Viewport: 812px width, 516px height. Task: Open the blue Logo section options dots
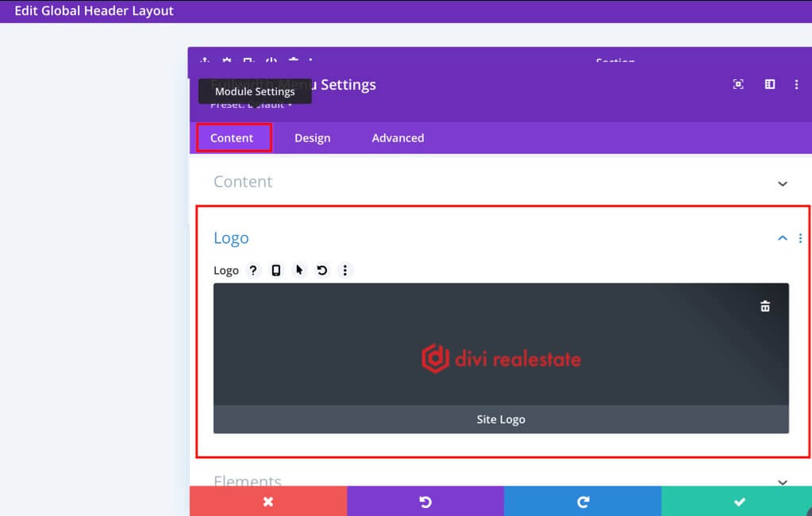click(801, 238)
